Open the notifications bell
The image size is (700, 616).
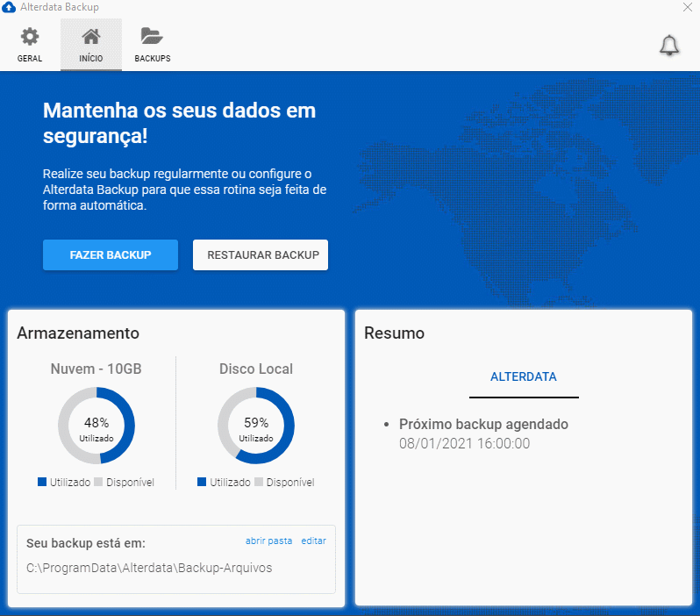(x=669, y=45)
